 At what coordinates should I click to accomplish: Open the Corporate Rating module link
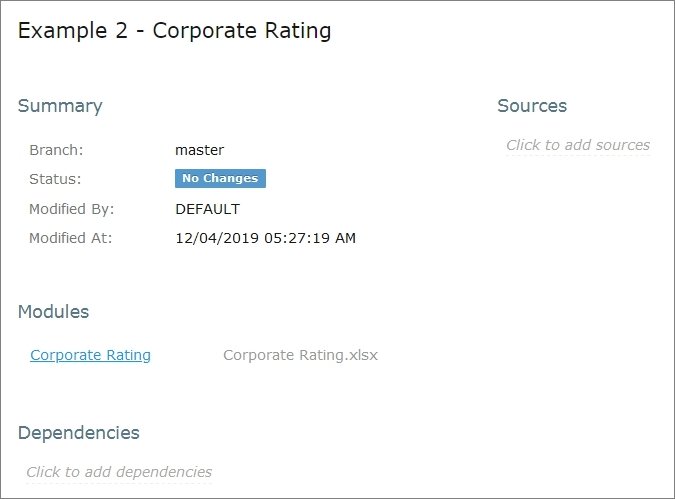click(90, 355)
